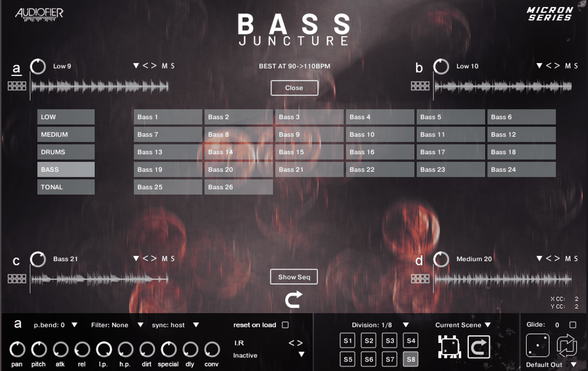Click the Show Seq button
This screenshot has height=371, width=588.
[x=294, y=277]
